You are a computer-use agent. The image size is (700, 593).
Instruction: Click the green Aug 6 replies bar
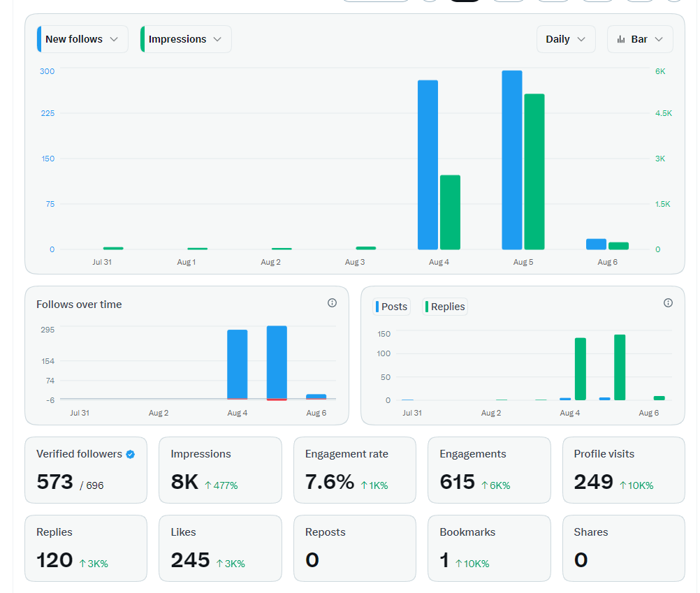[659, 398]
